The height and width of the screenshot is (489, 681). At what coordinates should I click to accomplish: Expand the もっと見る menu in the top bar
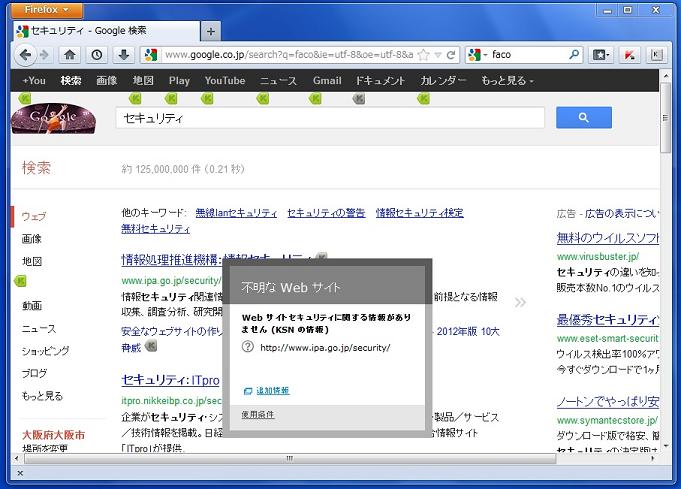(x=507, y=81)
